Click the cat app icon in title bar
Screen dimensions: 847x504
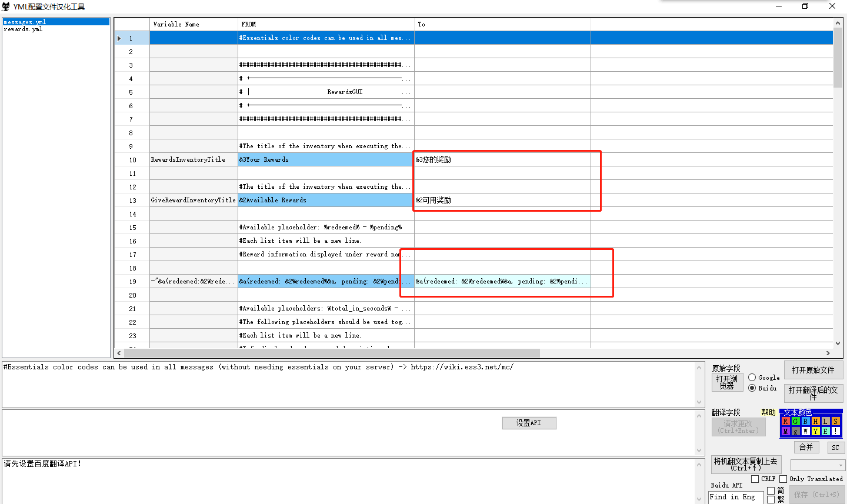(6, 6)
